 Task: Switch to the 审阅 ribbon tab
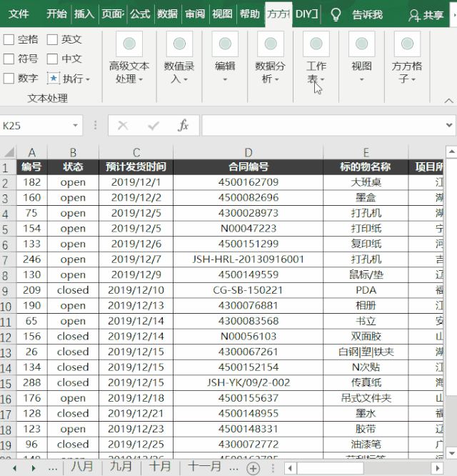(195, 14)
